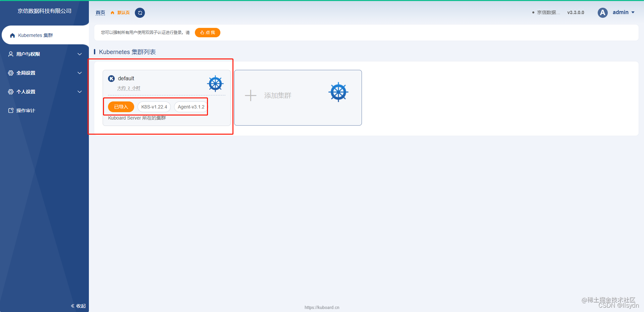The width and height of the screenshot is (644, 312).
Task: Click the v3.3.0.0 version label
Action: coord(576,12)
